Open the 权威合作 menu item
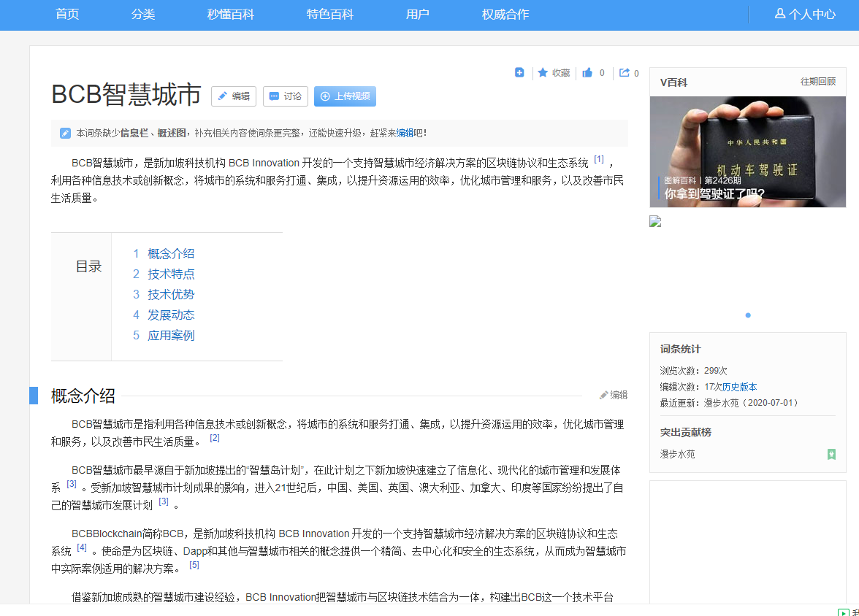Screen dimensions: 859x616 (x=505, y=15)
